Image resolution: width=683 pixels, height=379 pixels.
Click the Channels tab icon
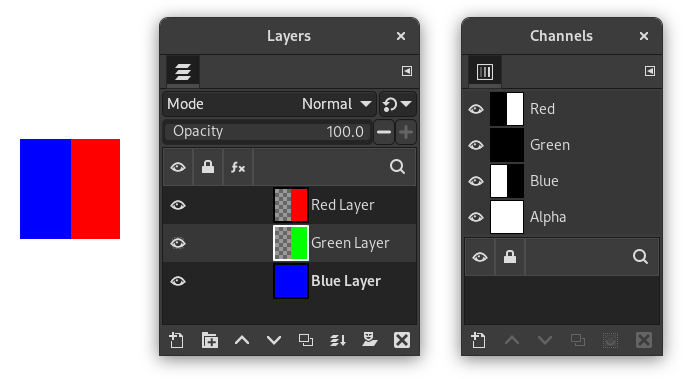click(485, 71)
